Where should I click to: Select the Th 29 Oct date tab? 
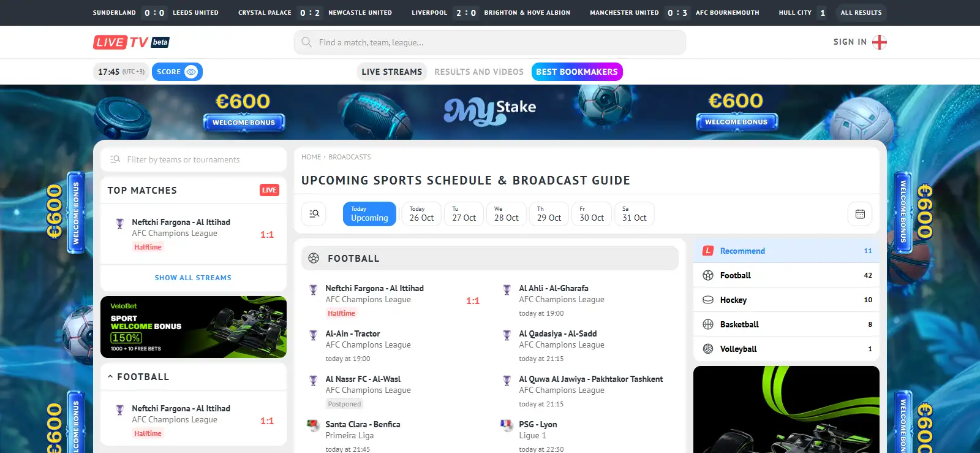coord(549,214)
